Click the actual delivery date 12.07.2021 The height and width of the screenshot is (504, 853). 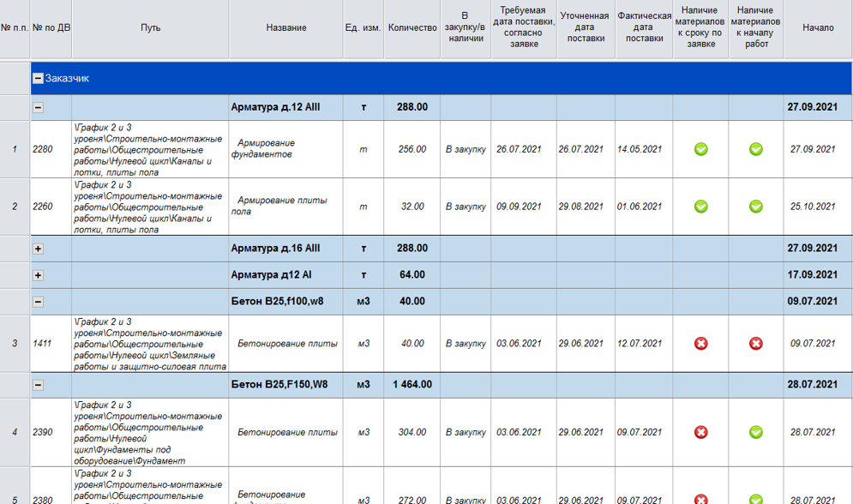pos(640,344)
